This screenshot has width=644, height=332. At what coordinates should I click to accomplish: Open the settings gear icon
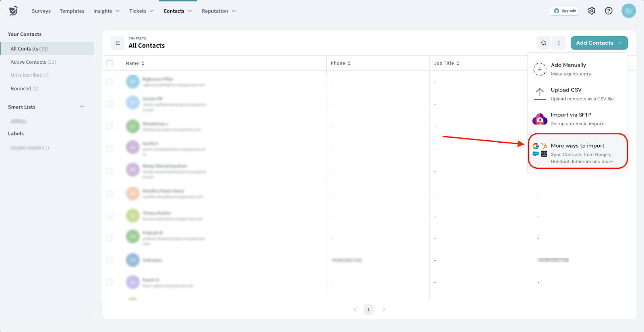[x=591, y=11]
